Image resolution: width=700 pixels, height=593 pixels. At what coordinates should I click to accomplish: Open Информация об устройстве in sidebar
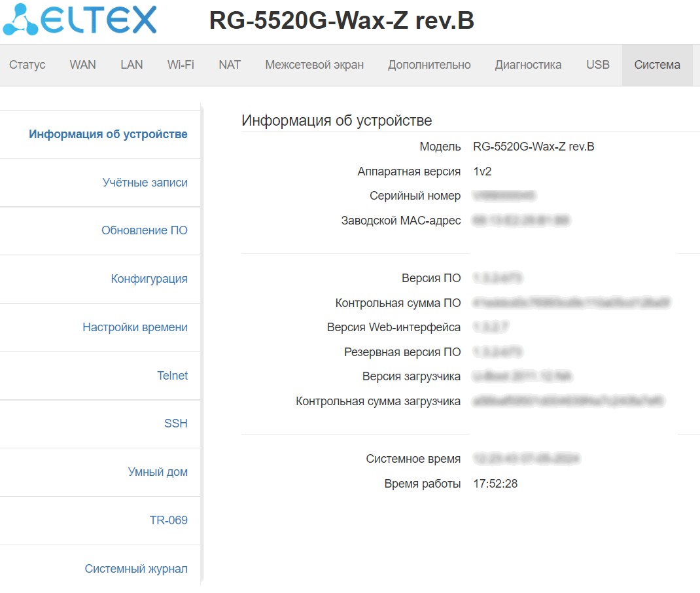tap(108, 134)
